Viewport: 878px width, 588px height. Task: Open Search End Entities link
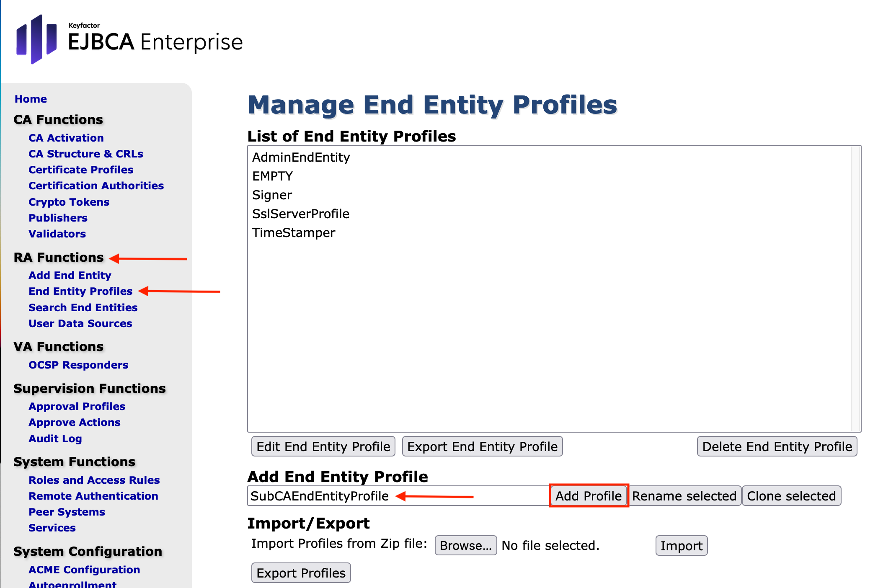click(83, 307)
